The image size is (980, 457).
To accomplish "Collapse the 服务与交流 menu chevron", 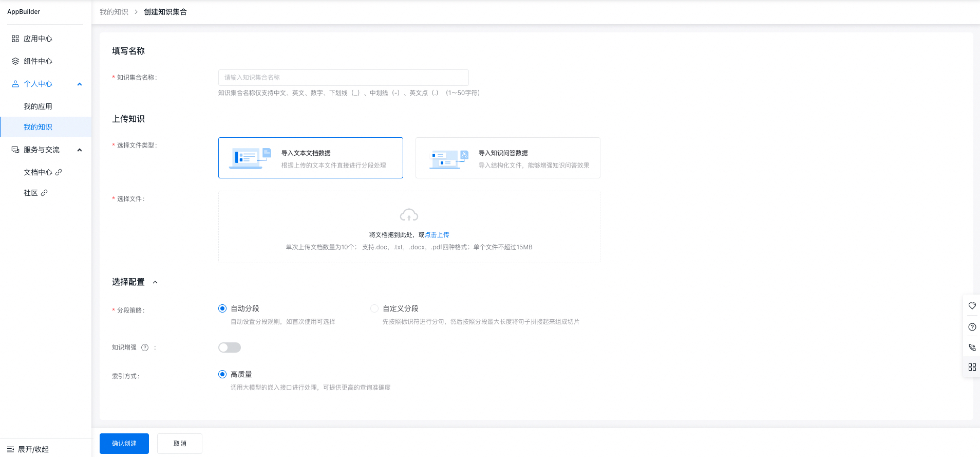I will tap(80, 150).
